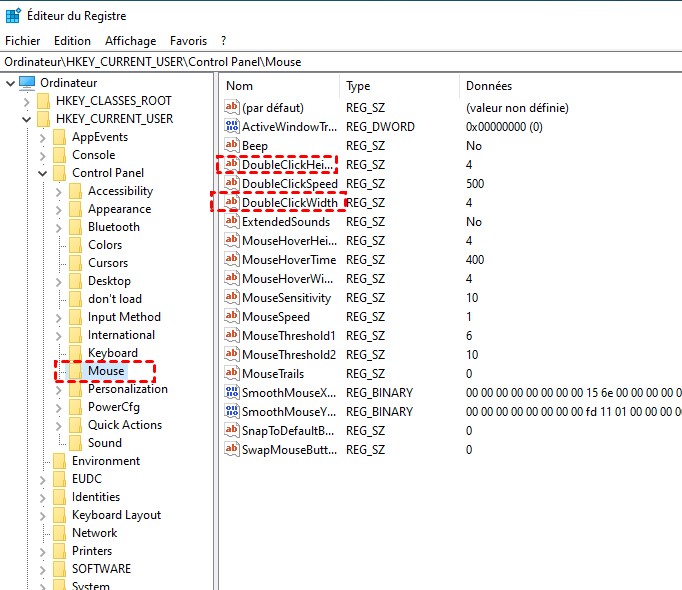
Task: Click the string icon for MouseSensitivity
Action: pyautogui.click(x=231, y=297)
